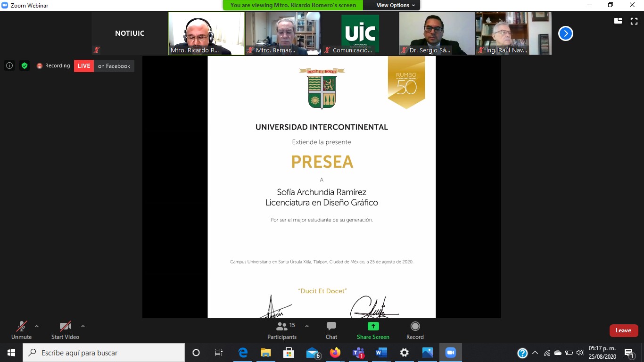Open the volume control in tray
Screen dimensions: 644x362
tap(580, 353)
